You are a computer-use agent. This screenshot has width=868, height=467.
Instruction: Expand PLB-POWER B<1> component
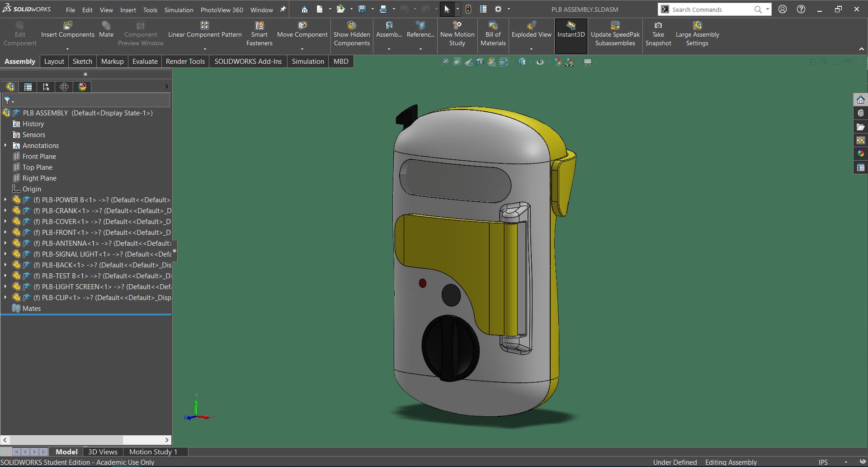tap(5, 200)
